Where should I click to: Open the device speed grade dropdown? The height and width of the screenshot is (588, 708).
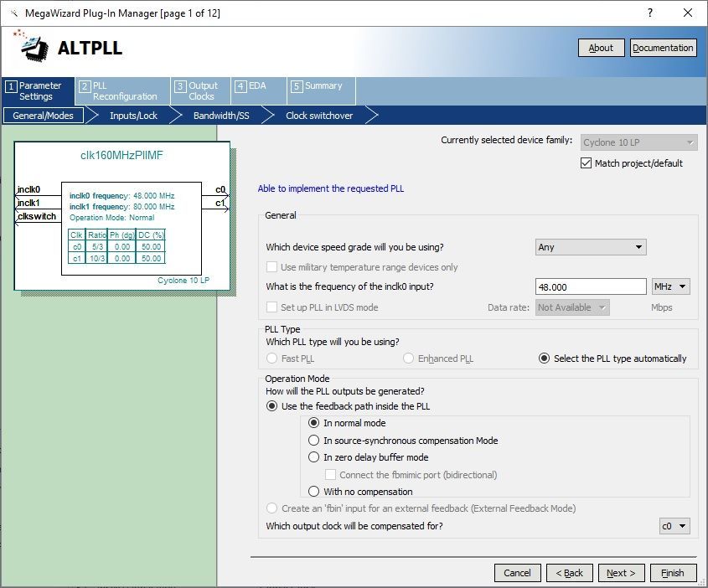(x=591, y=247)
